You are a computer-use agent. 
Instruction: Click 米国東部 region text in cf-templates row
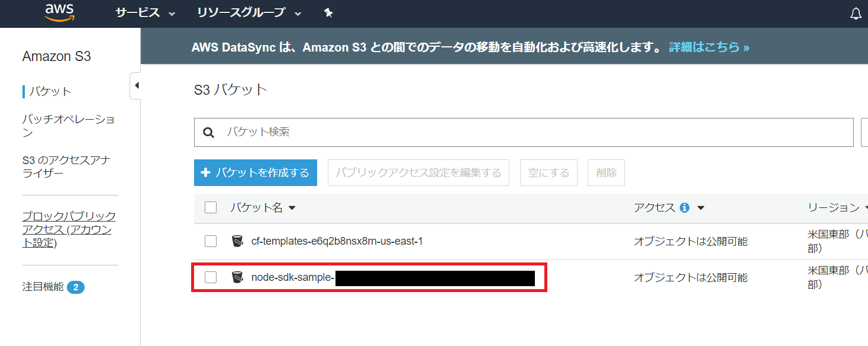(837, 241)
